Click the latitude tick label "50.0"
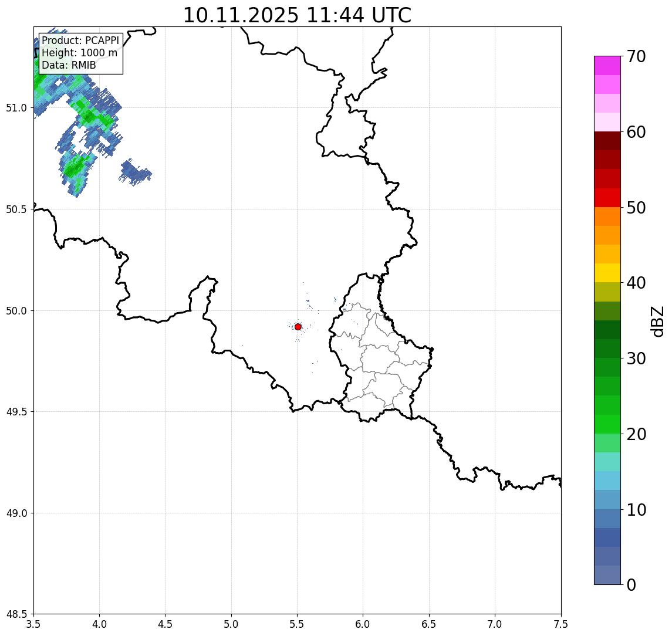This screenshot has width=672, height=636. [x=16, y=311]
